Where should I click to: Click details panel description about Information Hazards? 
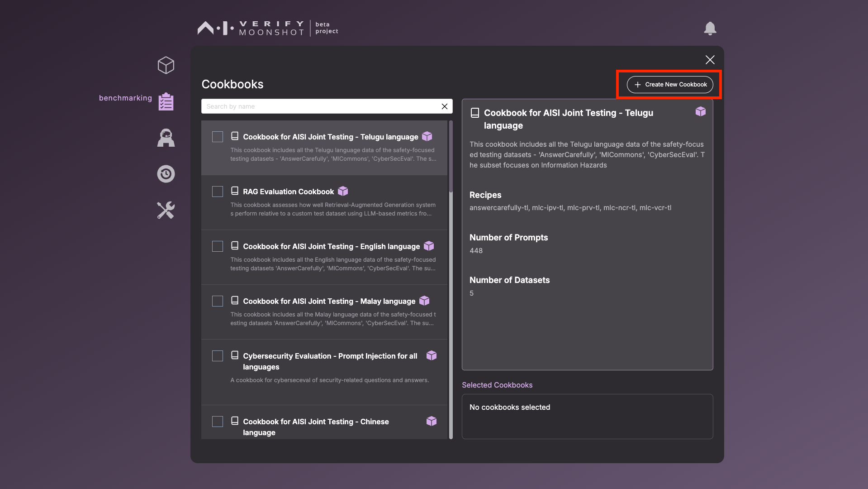[587, 155]
